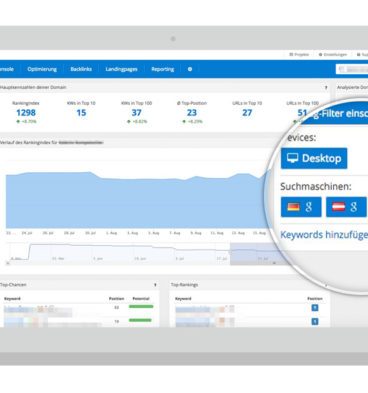Open Einstellungen in the top bar
Screen dimensions: 368x393
[x=333, y=54]
